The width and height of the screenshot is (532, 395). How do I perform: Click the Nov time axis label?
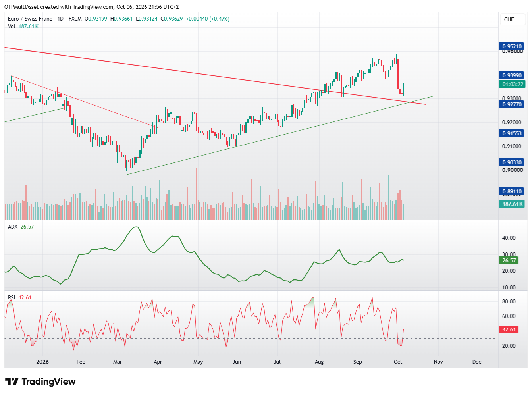(438, 362)
